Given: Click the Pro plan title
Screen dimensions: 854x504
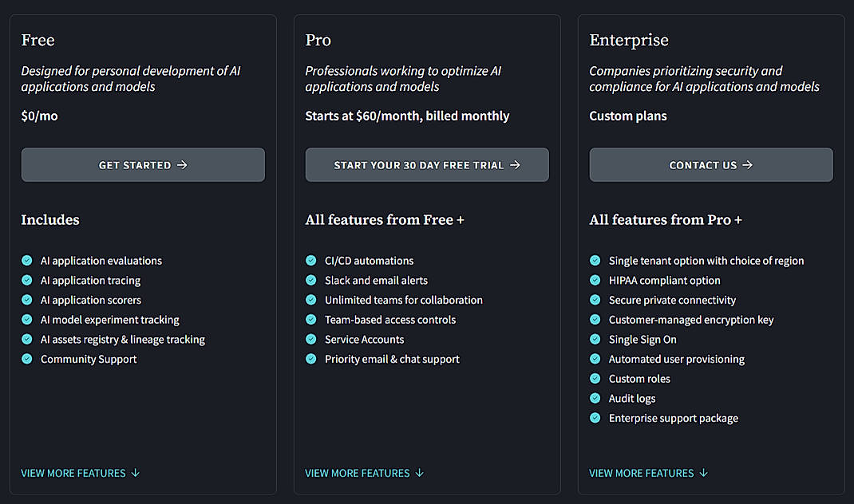Looking at the screenshot, I should pyautogui.click(x=318, y=40).
